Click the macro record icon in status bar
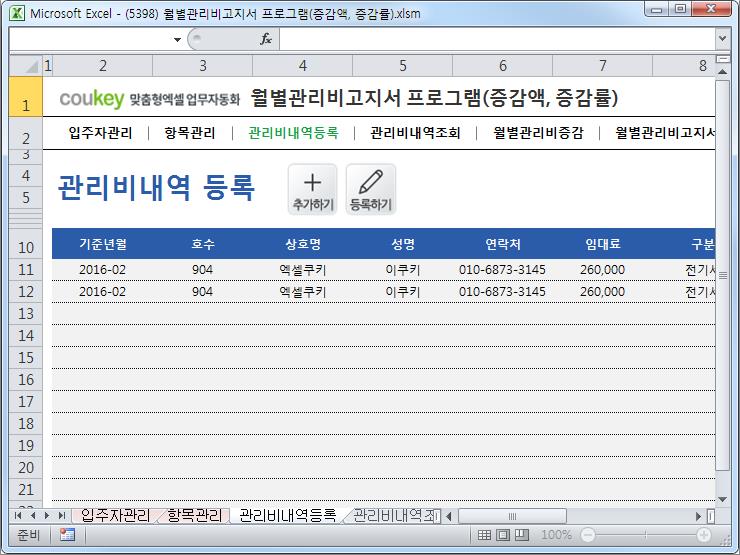 pos(67,534)
